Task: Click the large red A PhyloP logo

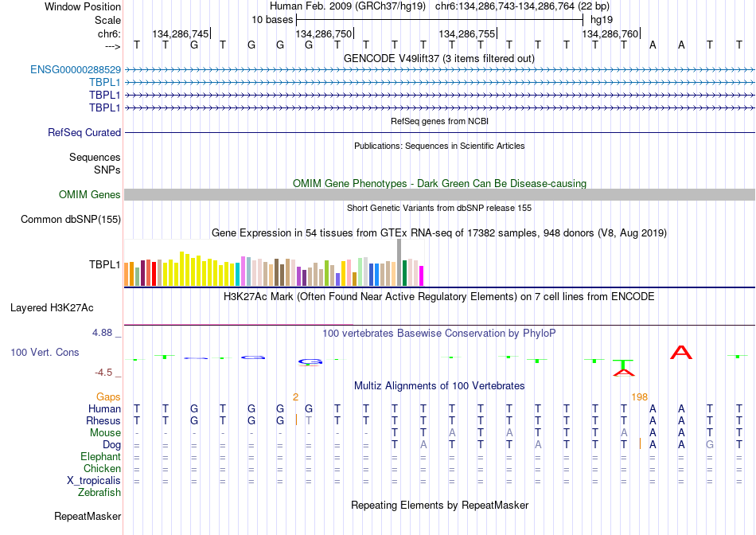Action: [x=681, y=353]
